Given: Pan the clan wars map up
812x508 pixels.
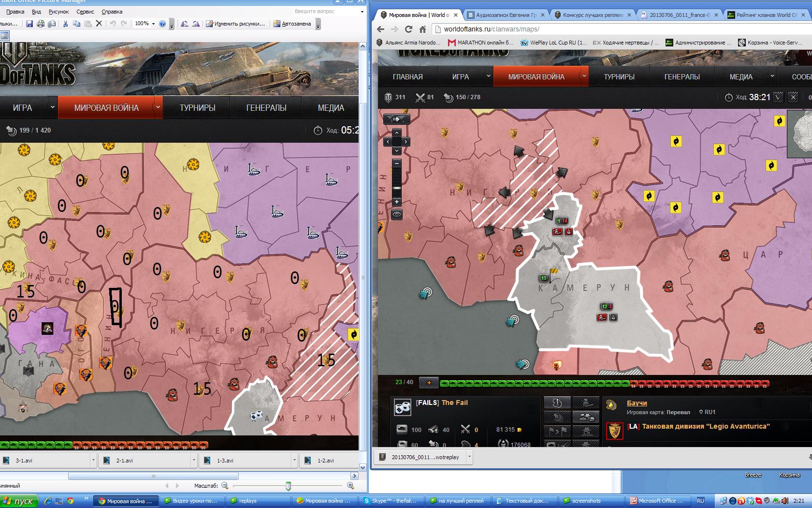Looking at the screenshot, I should 396,133.
